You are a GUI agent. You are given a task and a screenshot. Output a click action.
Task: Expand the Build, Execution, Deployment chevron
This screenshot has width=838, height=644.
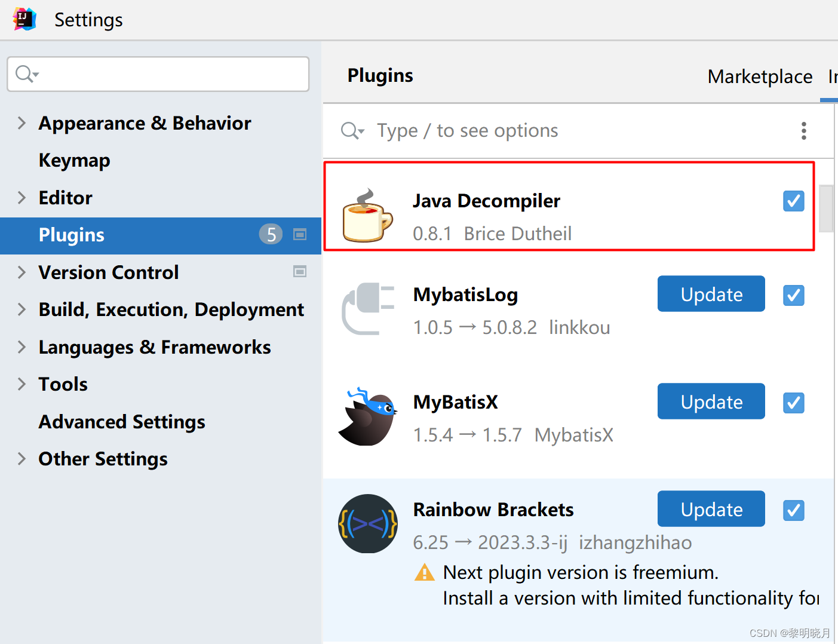point(22,309)
